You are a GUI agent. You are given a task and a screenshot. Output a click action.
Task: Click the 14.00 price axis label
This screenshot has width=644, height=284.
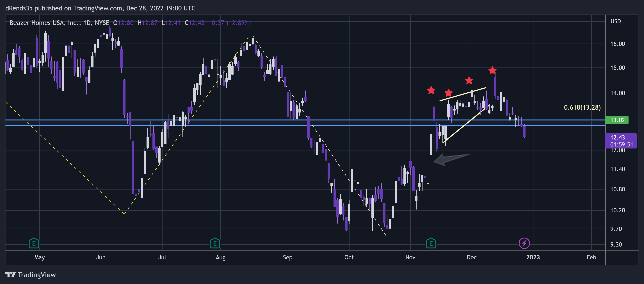click(x=618, y=93)
